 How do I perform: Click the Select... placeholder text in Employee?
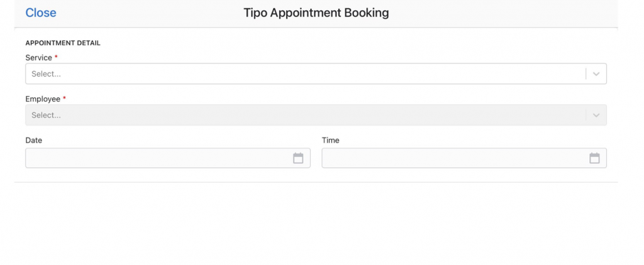pos(46,116)
